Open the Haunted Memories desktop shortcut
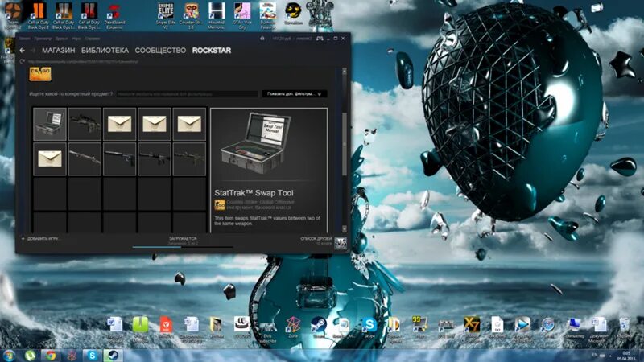Image resolution: width=644 pixels, height=362 pixels. [217, 15]
